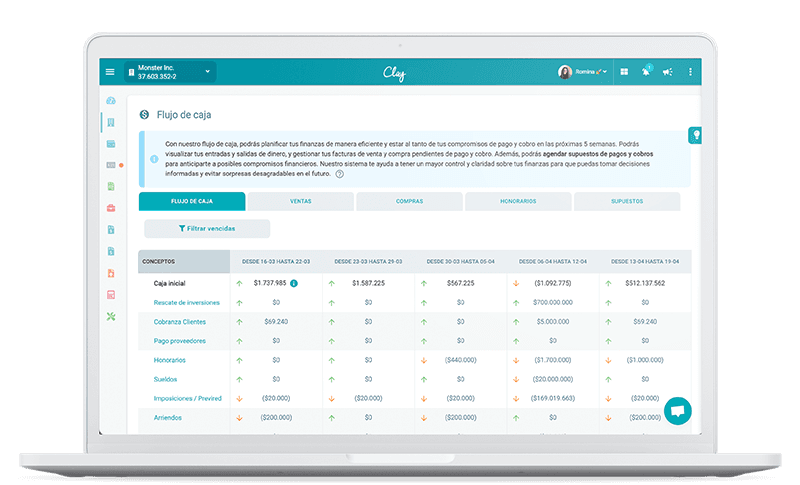The width and height of the screenshot is (800, 485).
Task: Open the Honorarios row link
Action: [169, 361]
